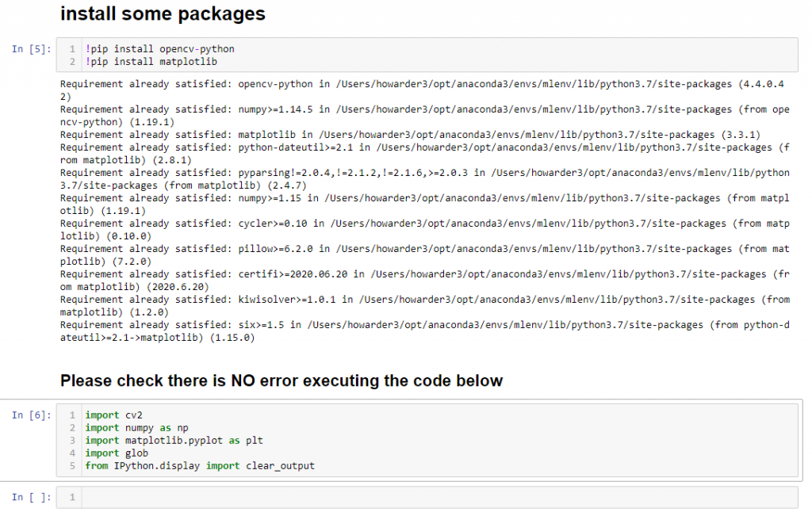Place cursor on "import numpy as np" line

pyautogui.click(x=136, y=428)
